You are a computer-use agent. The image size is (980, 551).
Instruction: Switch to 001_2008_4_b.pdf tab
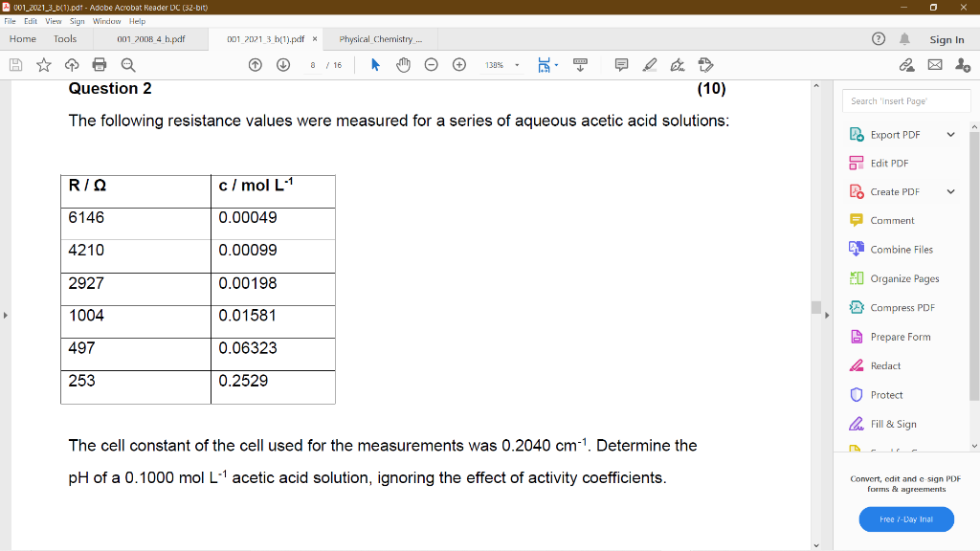pyautogui.click(x=150, y=38)
